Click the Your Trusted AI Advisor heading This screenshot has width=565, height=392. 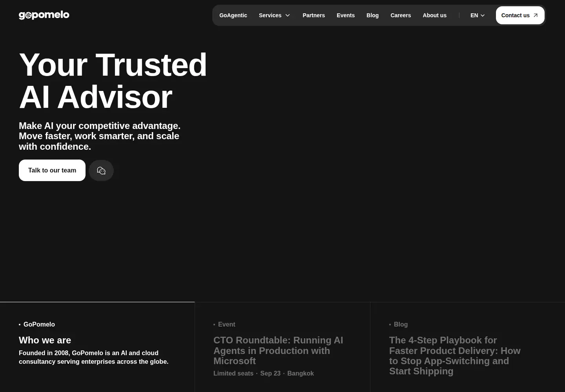113,81
